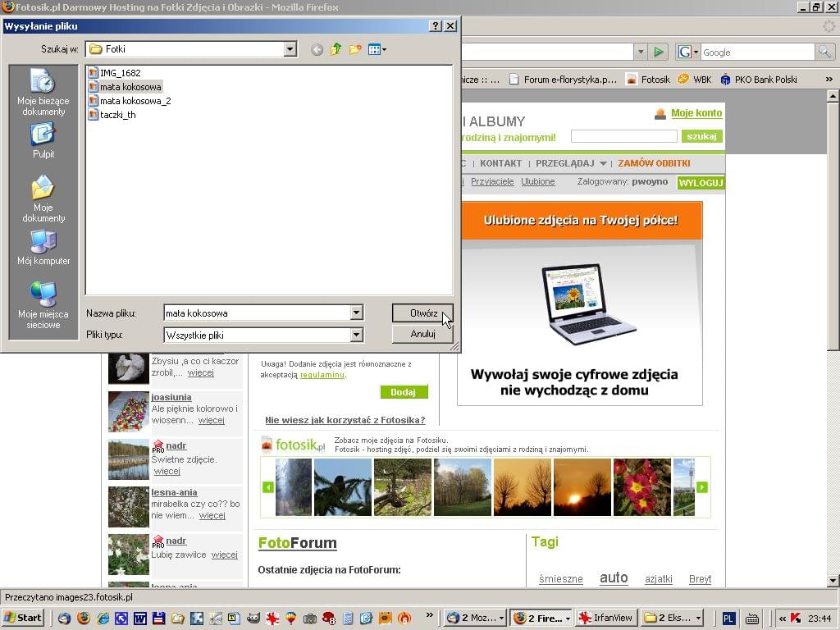Open the sunset photo thumbnail in strip

tap(582, 487)
